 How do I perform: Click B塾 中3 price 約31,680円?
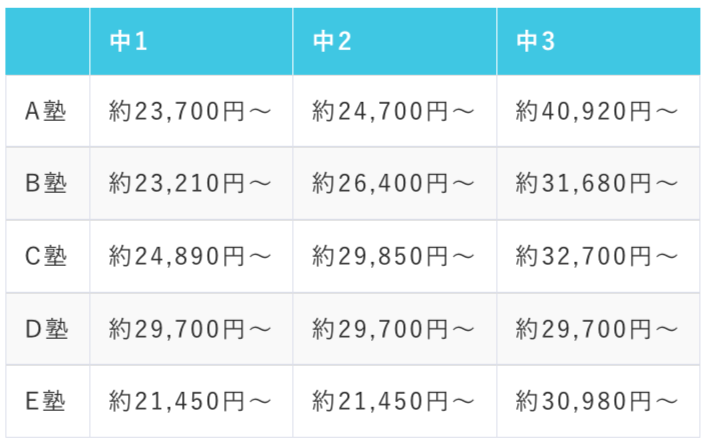[x=597, y=183]
